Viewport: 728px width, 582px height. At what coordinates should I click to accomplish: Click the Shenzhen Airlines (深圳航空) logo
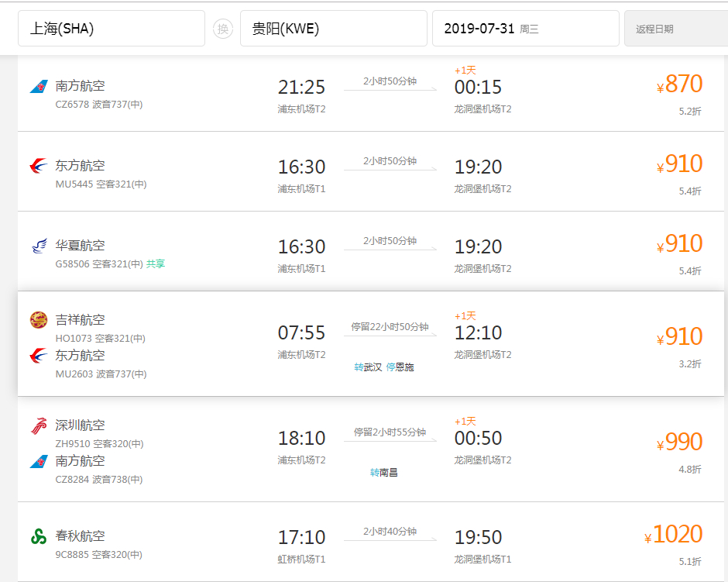click(x=39, y=425)
